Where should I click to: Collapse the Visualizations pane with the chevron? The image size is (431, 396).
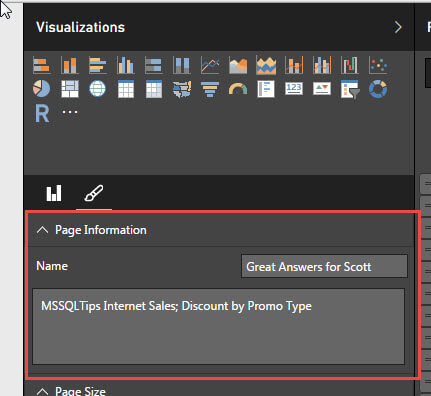click(x=398, y=27)
